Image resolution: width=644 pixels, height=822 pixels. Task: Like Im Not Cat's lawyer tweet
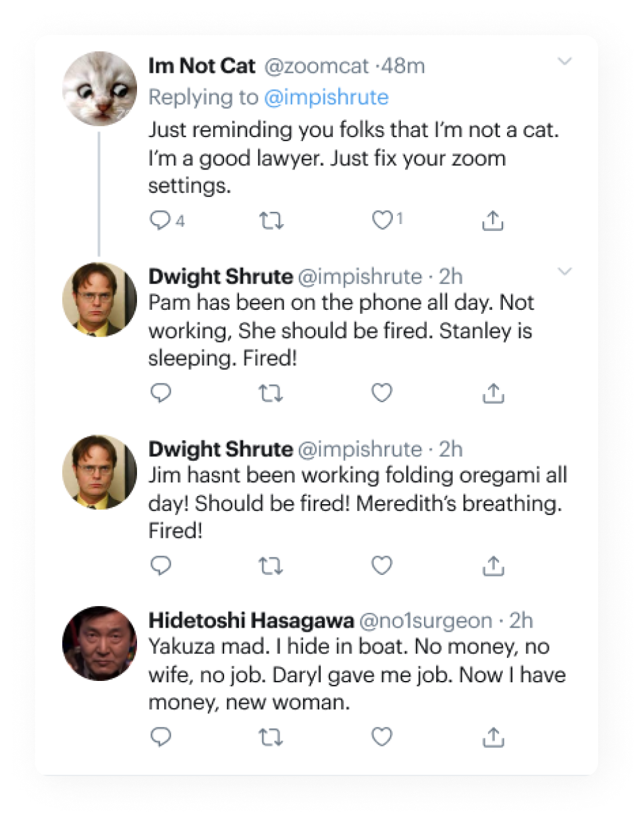[383, 221]
